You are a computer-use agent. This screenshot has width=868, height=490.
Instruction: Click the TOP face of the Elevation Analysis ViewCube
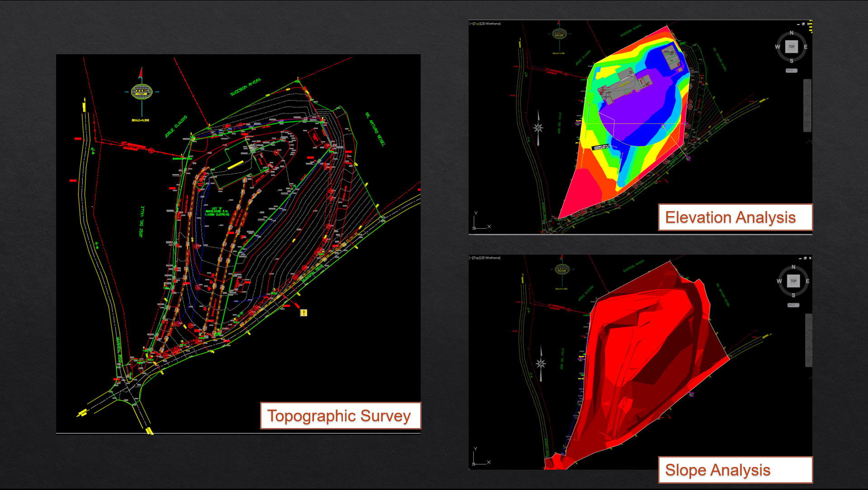[792, 47]
